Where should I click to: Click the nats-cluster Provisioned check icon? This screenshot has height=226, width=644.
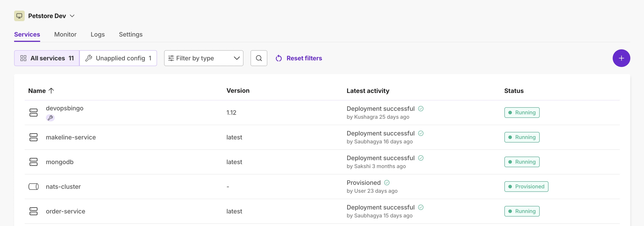387,183
